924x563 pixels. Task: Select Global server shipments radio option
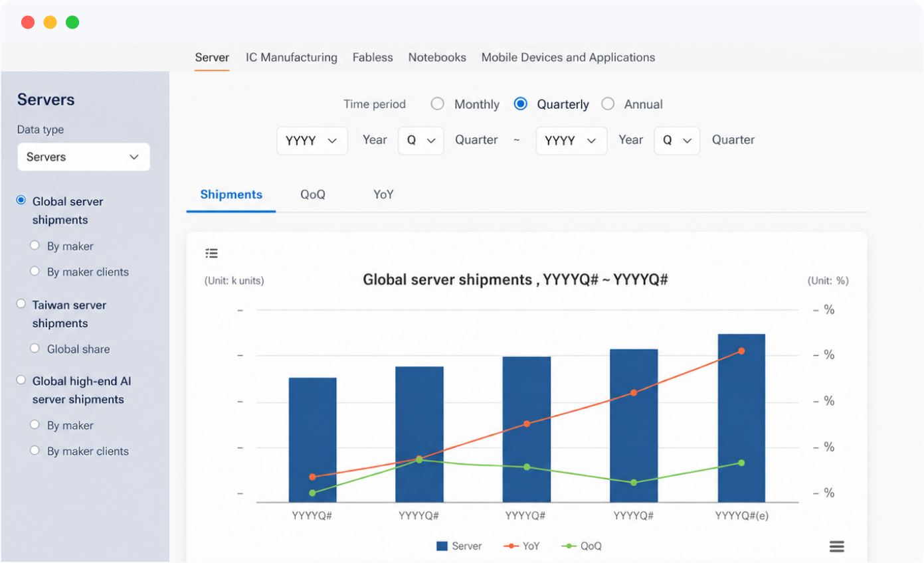[21, 200]
